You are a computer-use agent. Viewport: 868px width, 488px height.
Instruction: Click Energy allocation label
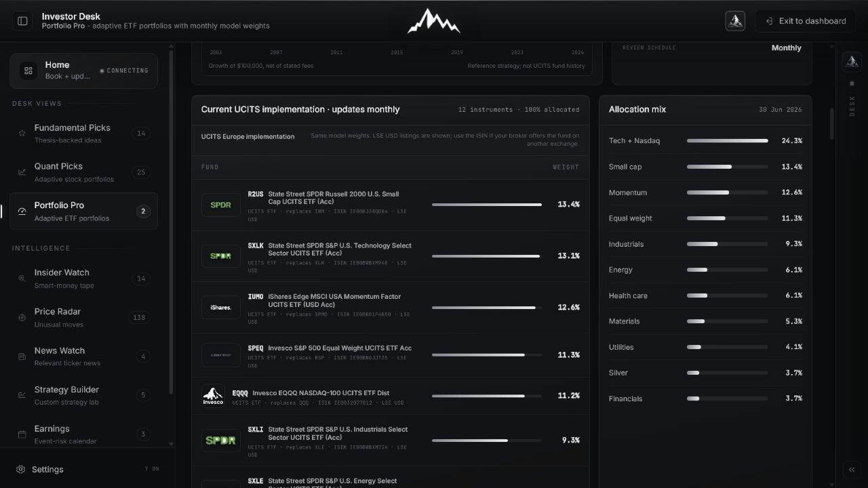point(620,270)
